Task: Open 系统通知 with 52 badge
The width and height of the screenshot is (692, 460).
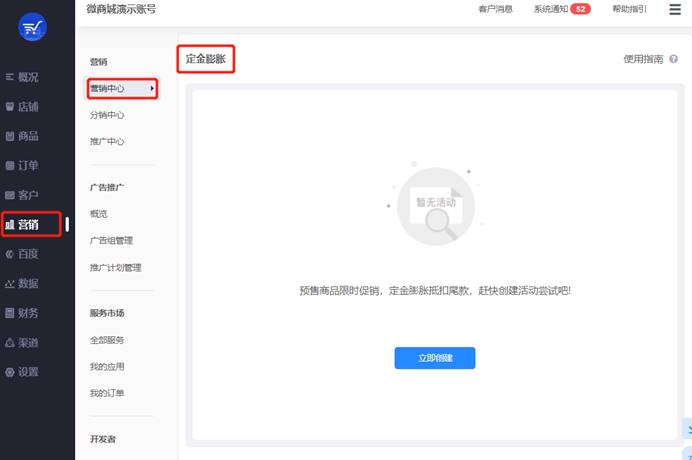Action: [561, 9]
